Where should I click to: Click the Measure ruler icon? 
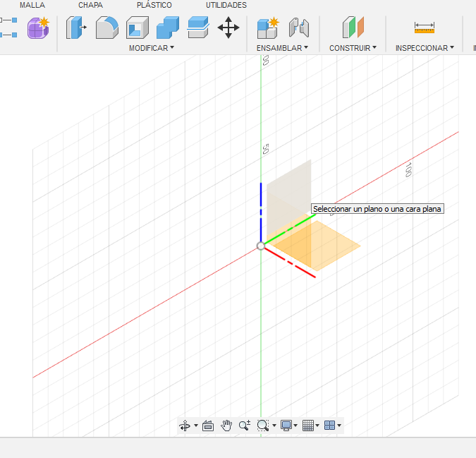(x=425, y=28)
